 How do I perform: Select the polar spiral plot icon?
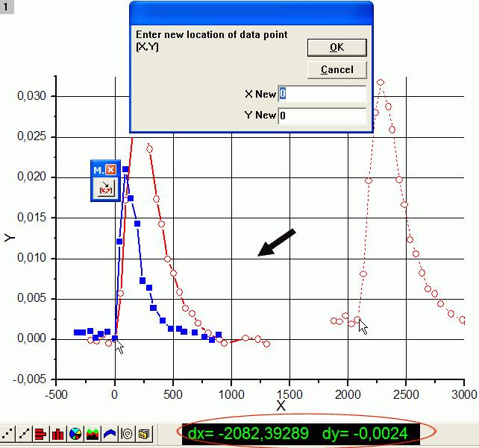127,433
